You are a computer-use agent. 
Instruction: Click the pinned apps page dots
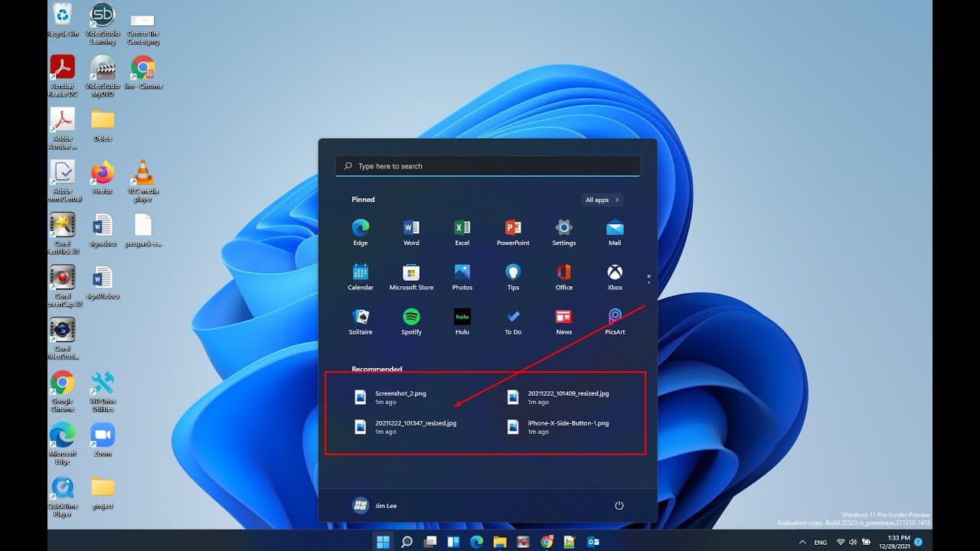(648, 279)
